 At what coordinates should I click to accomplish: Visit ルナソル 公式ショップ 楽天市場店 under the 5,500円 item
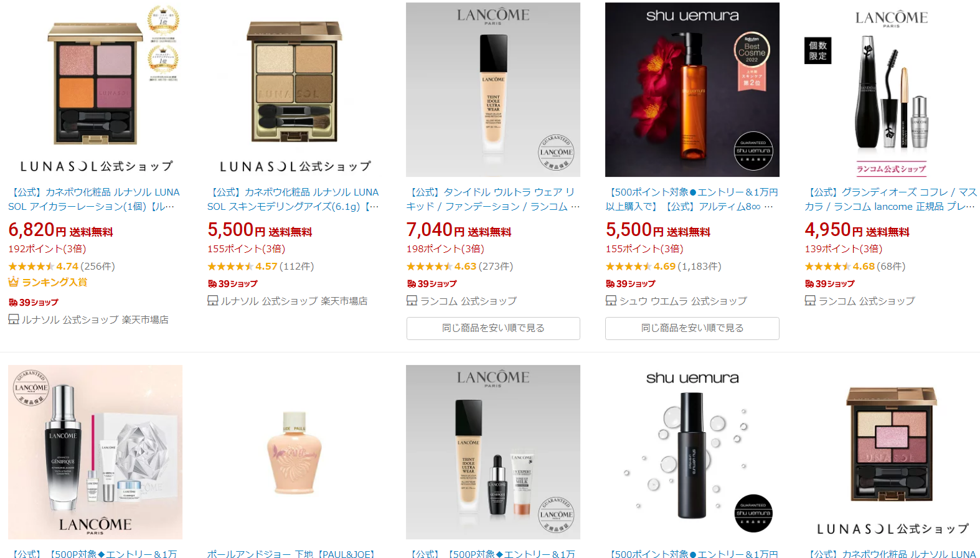[x=294, y=301]
